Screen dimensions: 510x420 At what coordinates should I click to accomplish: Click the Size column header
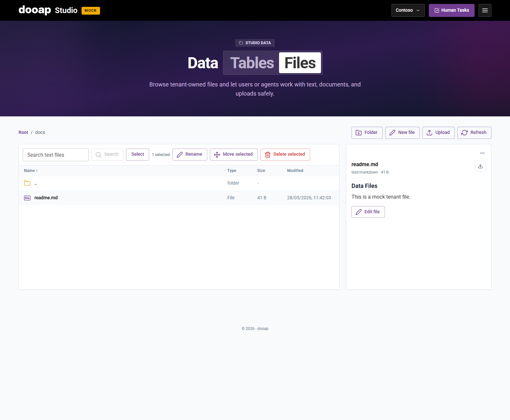261,171
